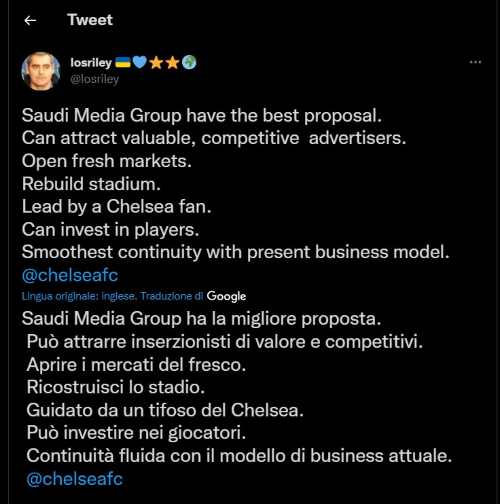500x504 pixels.
Task: Open the @losriley handle
Action: click(95, 79)
